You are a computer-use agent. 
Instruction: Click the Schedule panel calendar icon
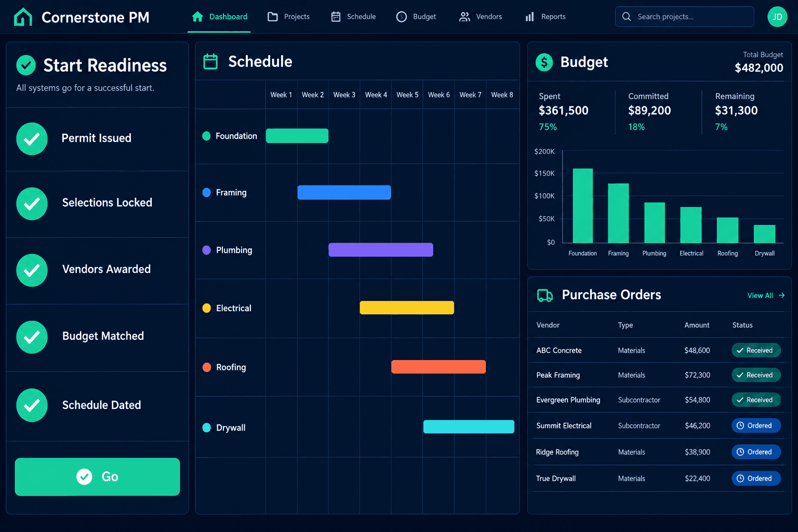click(x=210, y=61)
